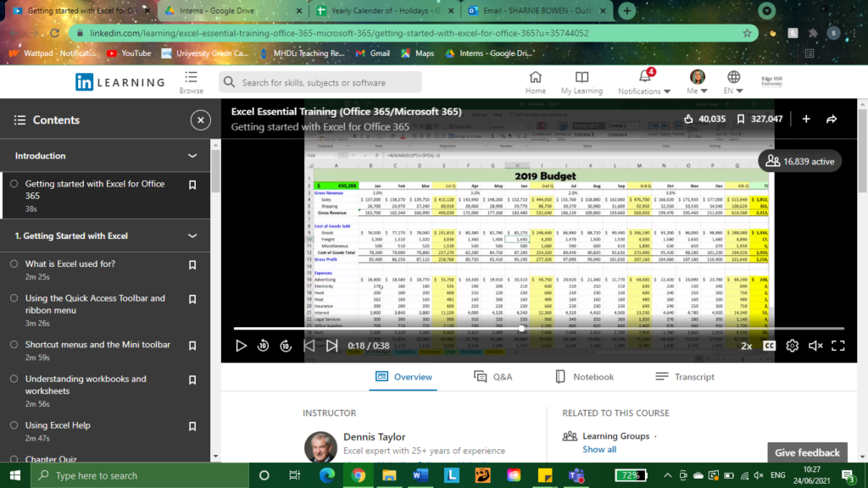Open EN language dropdown
Image resolution: width=868 pixels, height=488 pixels.
click(733, 82)
